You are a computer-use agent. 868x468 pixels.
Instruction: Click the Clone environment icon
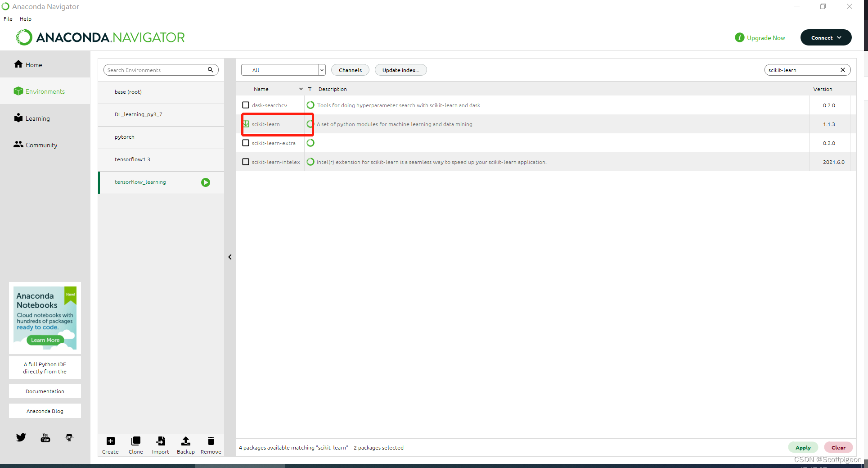tap(135, 441)
